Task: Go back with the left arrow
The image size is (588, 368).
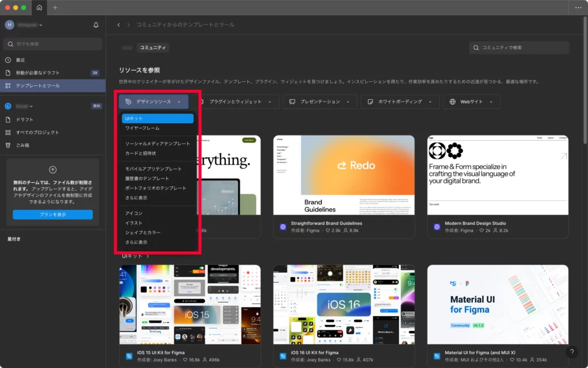Action: pyautogui.click(x=119, y=25)
